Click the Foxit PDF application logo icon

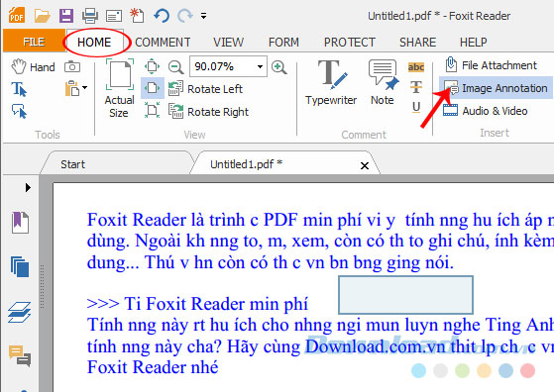(17, 16)
